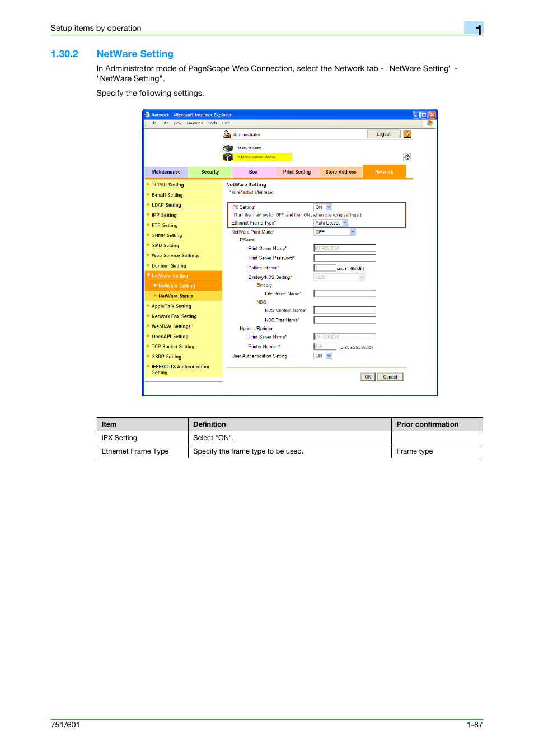Click the Cancel button

(x=390, y=377)
